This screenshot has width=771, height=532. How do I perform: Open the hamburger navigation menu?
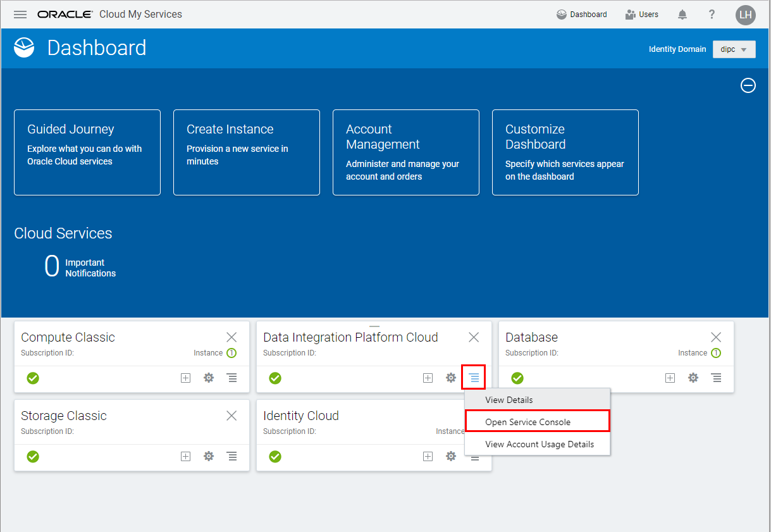coord(20,15)
